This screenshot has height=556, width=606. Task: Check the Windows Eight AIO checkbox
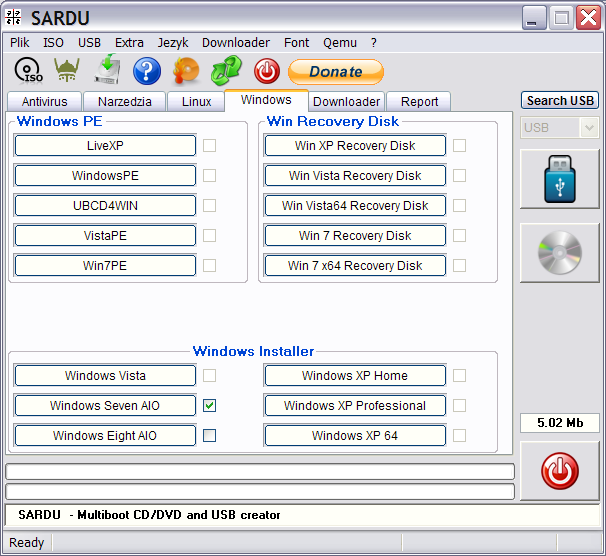[209, 435]
